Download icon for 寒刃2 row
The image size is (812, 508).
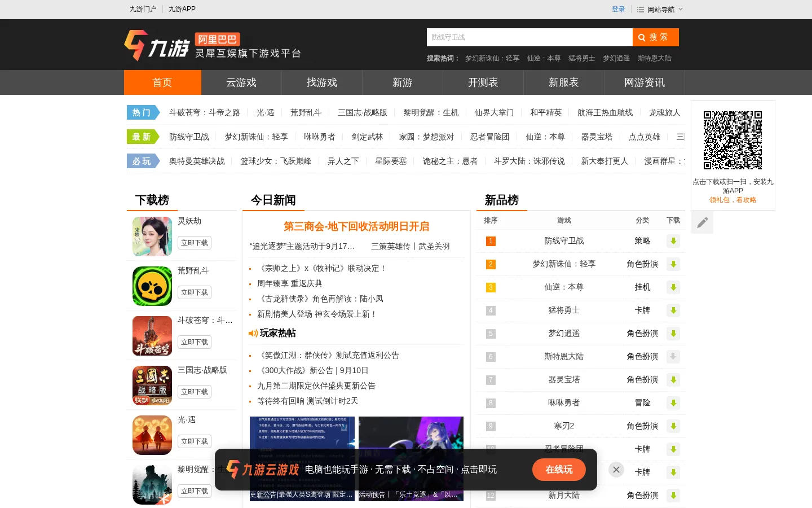[673, 426]
